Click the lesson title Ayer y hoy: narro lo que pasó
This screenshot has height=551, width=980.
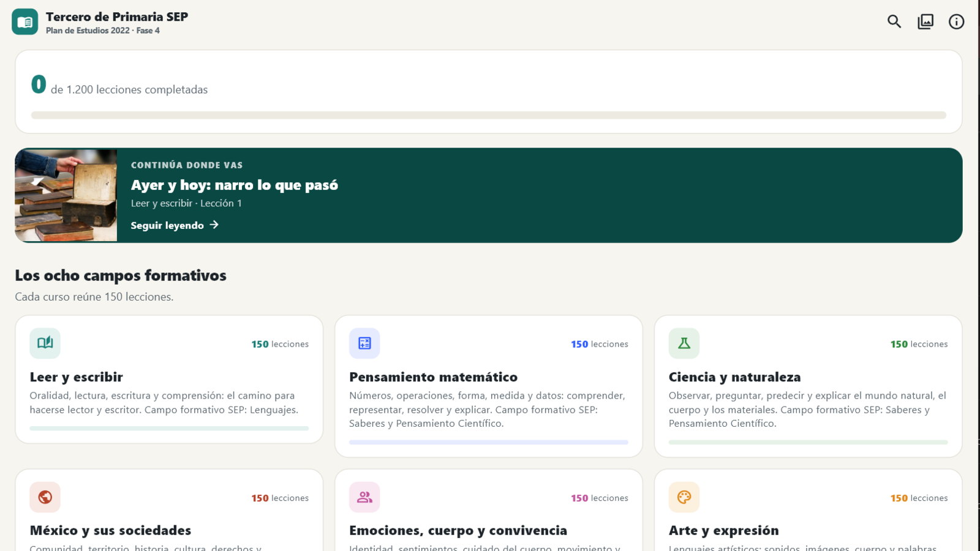pos(235,185)
